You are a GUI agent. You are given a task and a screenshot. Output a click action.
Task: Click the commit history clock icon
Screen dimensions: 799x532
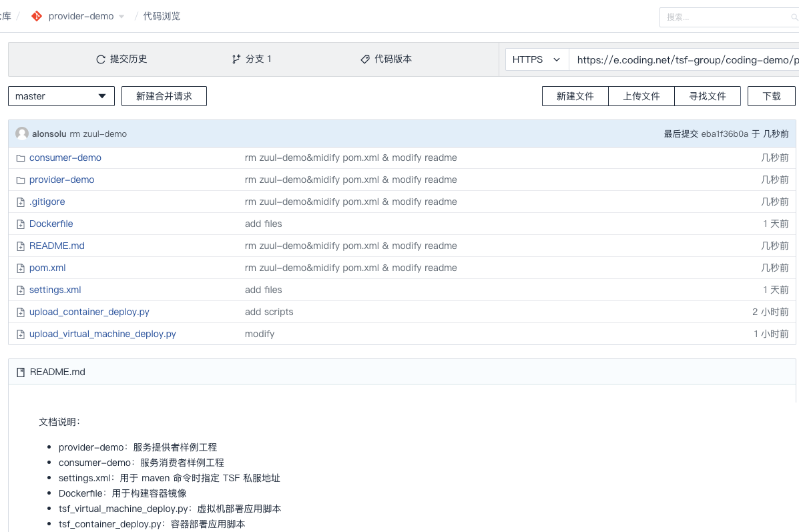coord(101,59)
